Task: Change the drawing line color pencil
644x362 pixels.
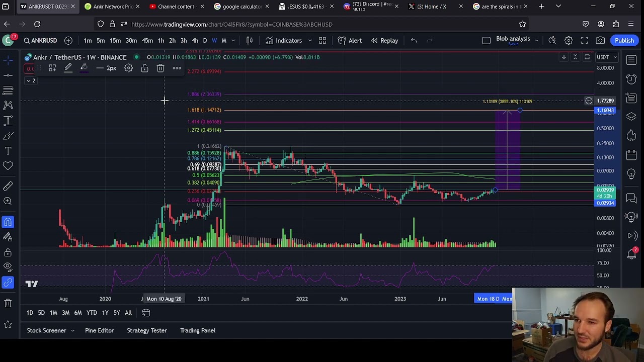Action: coord(68,68)
